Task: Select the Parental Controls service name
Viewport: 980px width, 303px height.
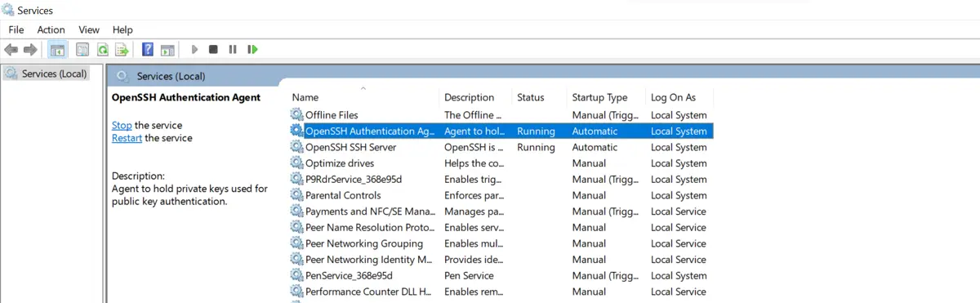Action: [343, 195]
